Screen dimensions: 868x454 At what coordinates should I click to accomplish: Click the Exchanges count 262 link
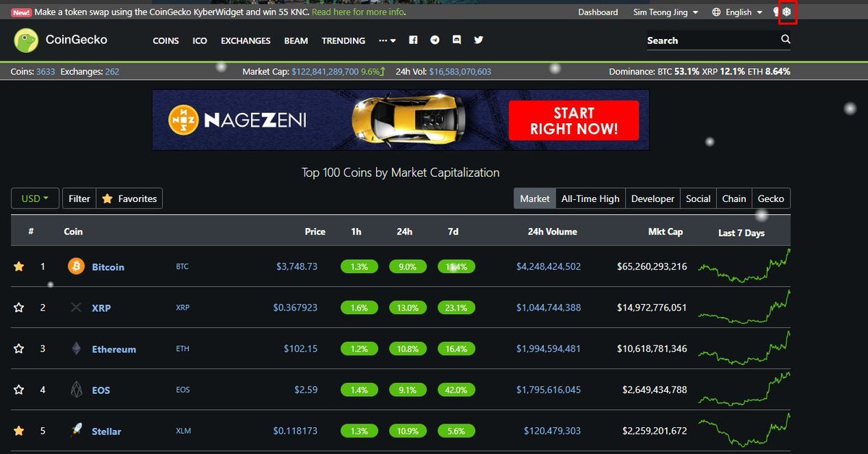coord(112,72)
